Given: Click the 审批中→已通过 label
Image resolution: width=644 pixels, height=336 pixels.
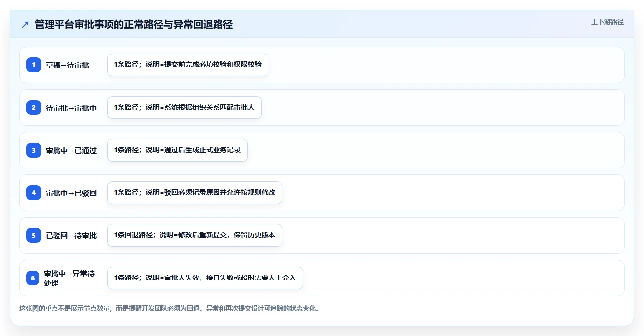Looking at the screenshot, I should (71, 150).
